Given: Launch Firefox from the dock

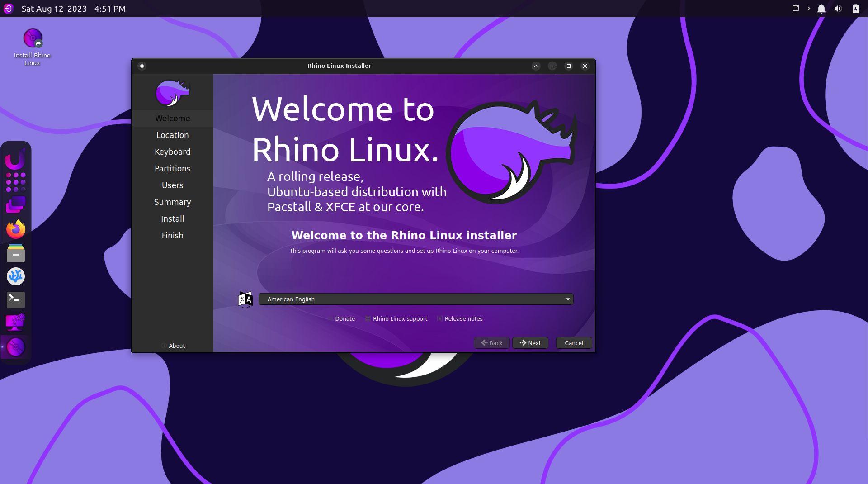Looking at the screenshot, I should (x=16, y=229).
